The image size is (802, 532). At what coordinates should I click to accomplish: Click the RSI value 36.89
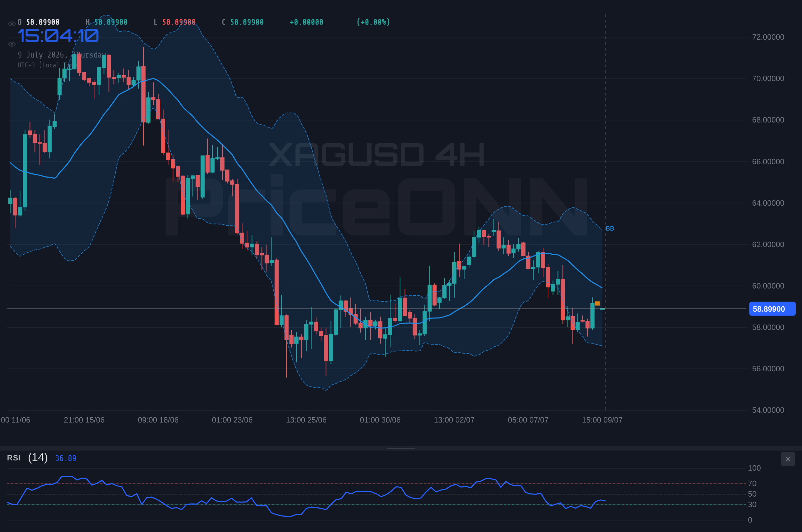tap(66, 458)
